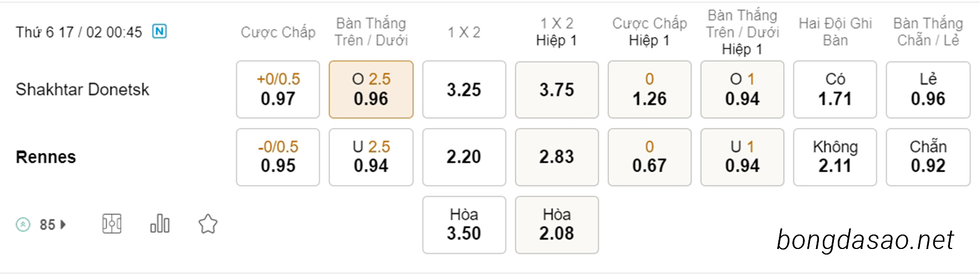Pick first-half Shakhtar handicap 0 at 1.26
980x279 pixels.
click(x=649, y=89)
